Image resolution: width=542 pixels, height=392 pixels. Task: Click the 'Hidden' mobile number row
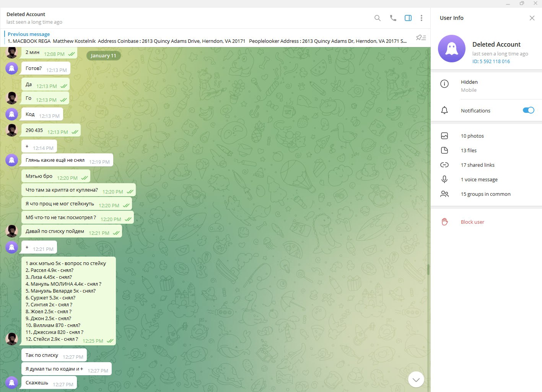click(x=487, y=86)
